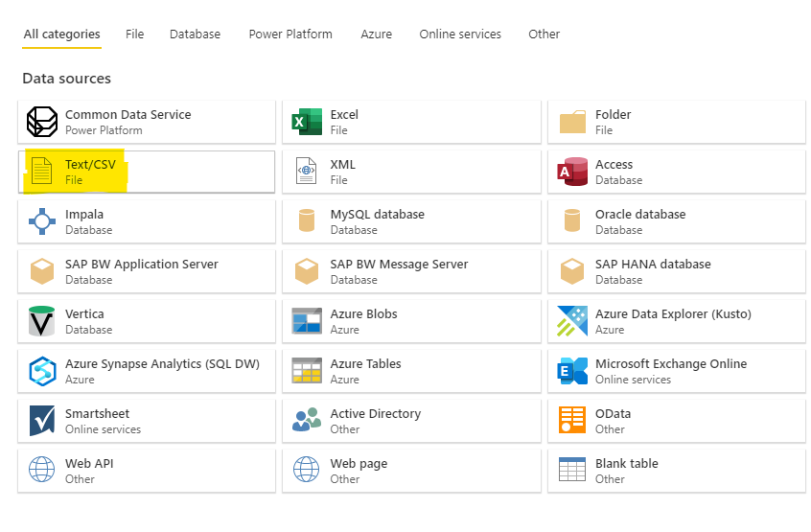Select the Excel file icon
811x532 pixels.
point(307,122)
